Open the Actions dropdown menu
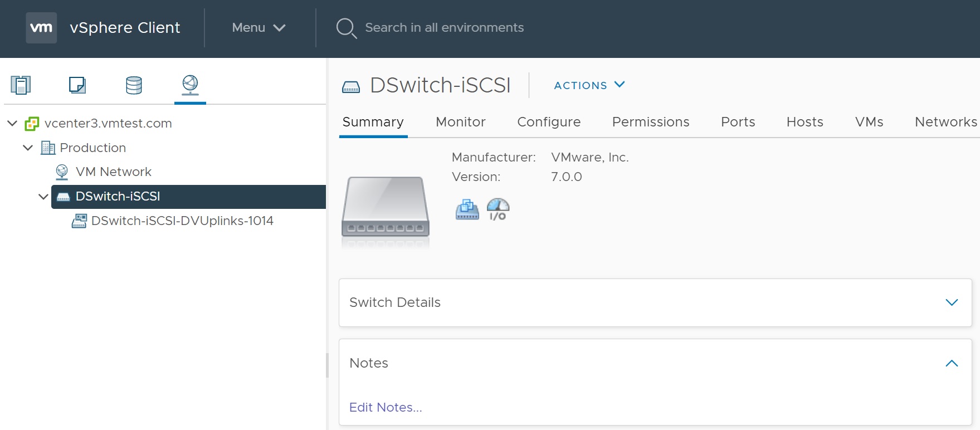 tap(589, 85)
